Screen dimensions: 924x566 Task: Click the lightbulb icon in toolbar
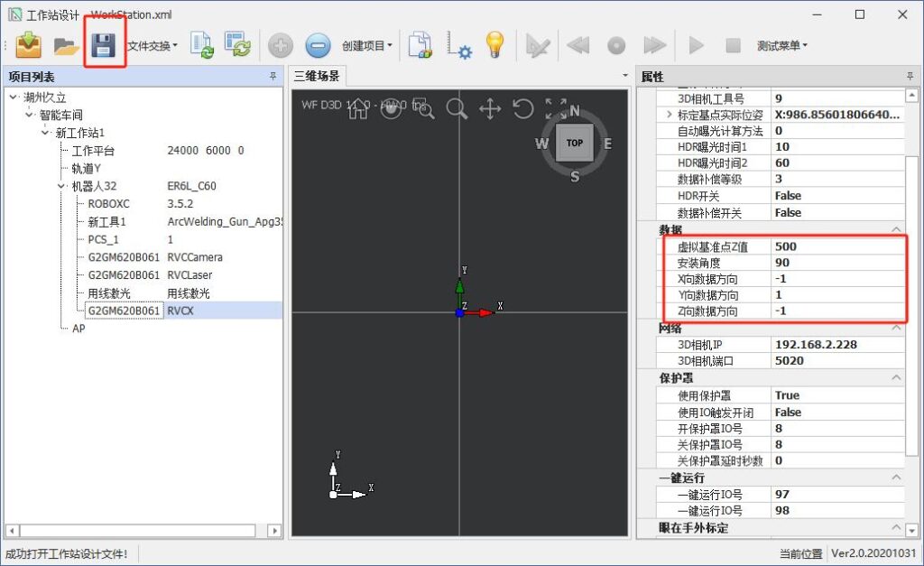pos(494,45)
